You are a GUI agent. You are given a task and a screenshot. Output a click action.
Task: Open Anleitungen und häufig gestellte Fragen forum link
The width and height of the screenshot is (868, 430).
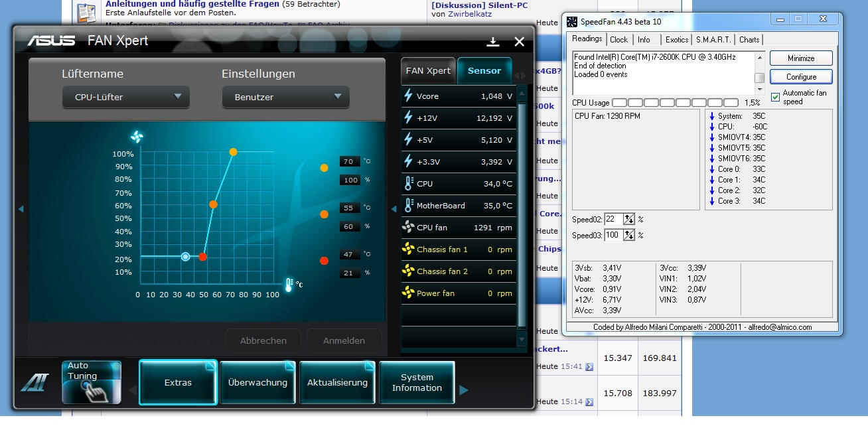coord(192,4)
